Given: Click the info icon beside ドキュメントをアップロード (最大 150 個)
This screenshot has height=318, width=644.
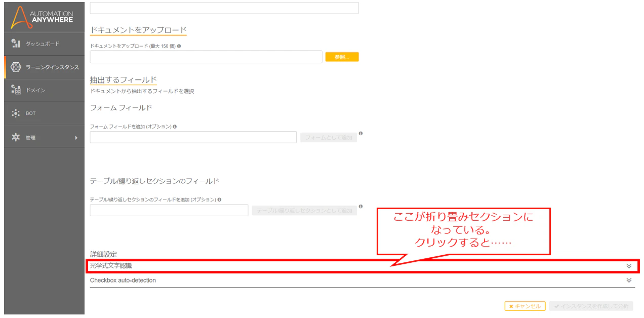Looking at the screenshot, I should 179,46.
